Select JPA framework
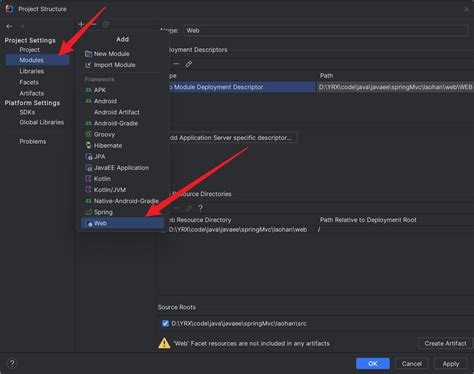This screenshot has width=474, height=374. point(122,156)
